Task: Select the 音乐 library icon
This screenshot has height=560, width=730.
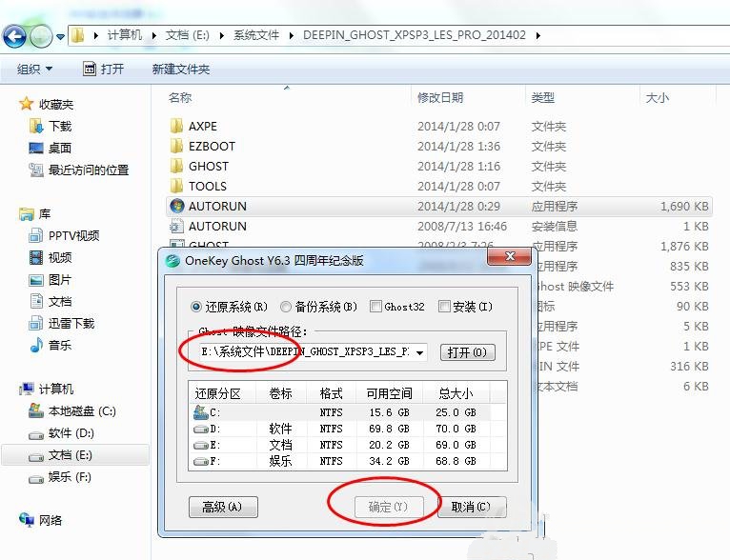Action: point(36,345)
